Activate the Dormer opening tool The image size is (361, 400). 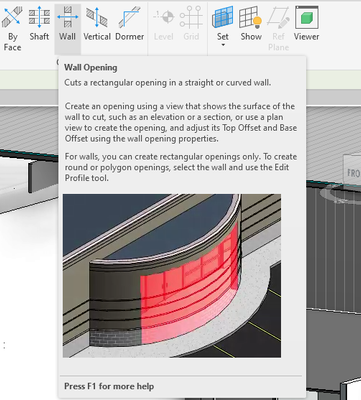(129, 24)
